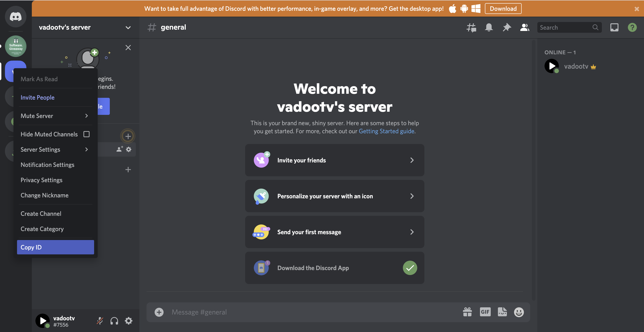Choose Create Channel from context menu
644x332 pixels.
tap(55, 214)
